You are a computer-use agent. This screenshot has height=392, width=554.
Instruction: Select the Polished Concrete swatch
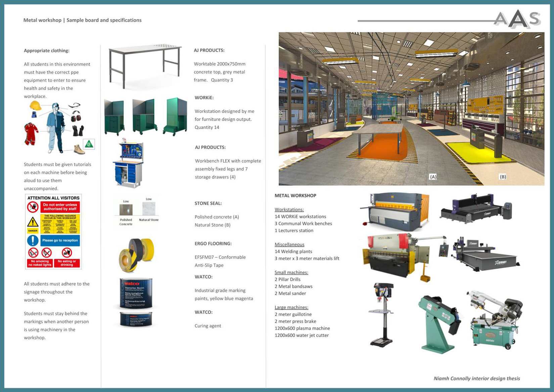pos(126,210)
